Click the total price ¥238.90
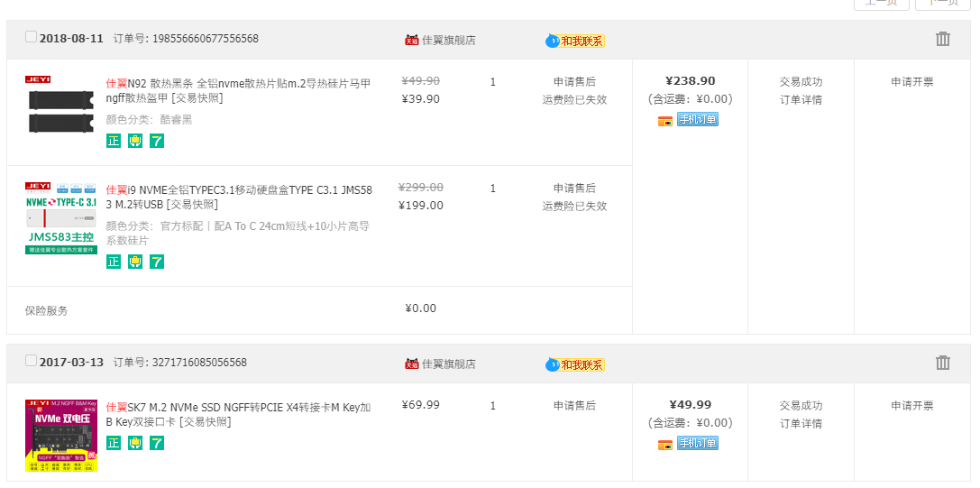 690,80
